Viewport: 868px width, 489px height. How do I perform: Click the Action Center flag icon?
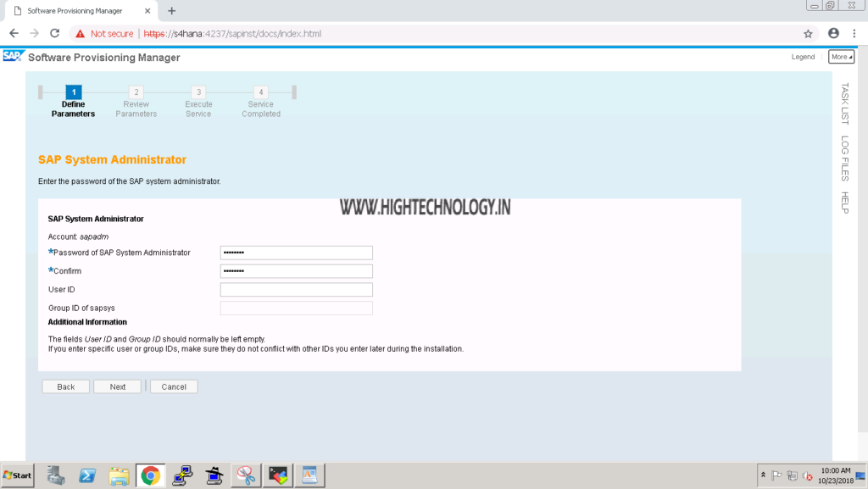pyautogui.click(x=776, y=475)
